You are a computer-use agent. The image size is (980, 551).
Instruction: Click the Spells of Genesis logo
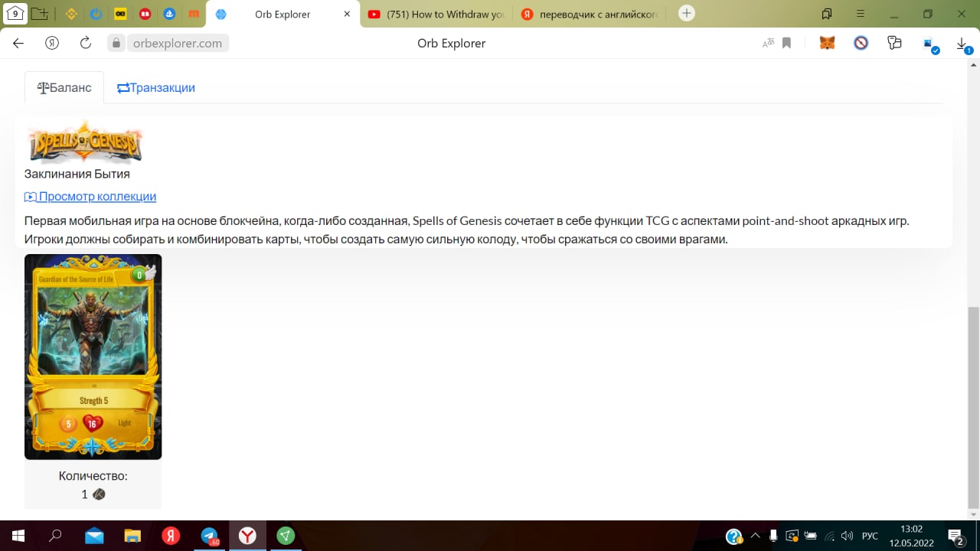(x=85, y=142)
